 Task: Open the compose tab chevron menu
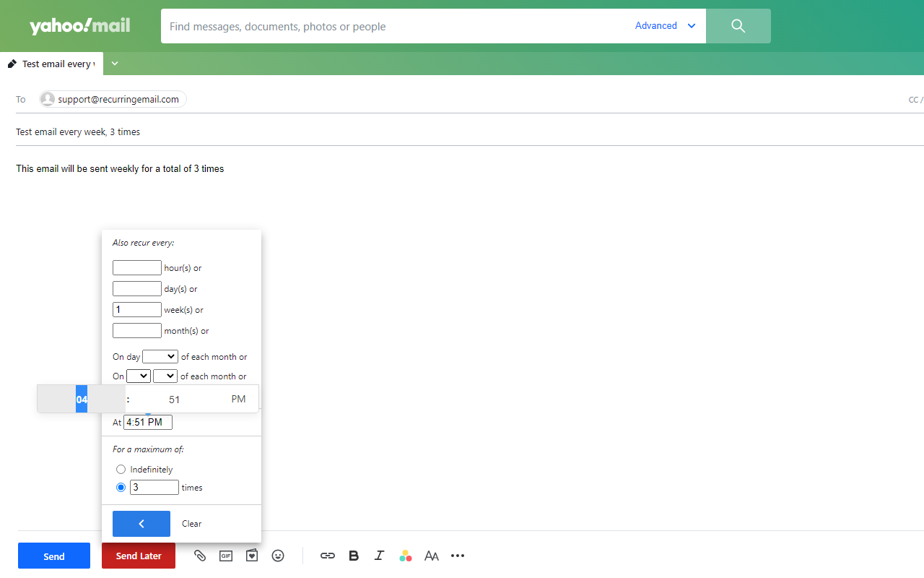[x=114, y=64]
